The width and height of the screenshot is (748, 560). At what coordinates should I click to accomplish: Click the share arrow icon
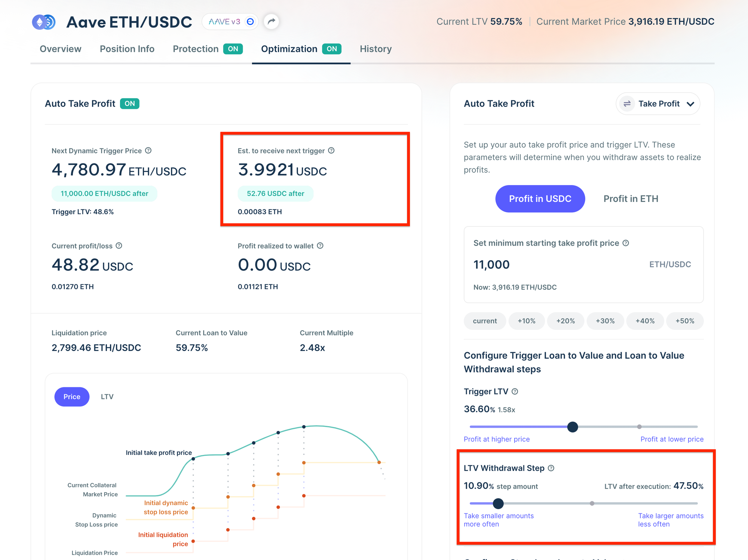tap(272, 21)
